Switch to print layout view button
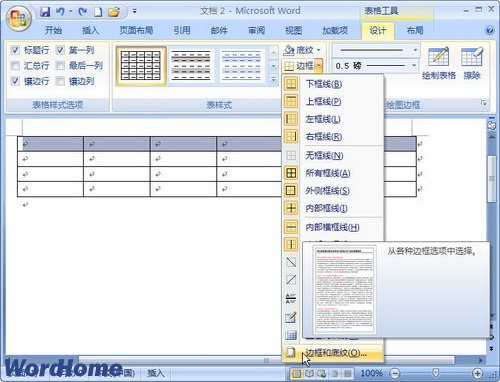Viewport: 500px width, 382px height. [x=296, y=373]
